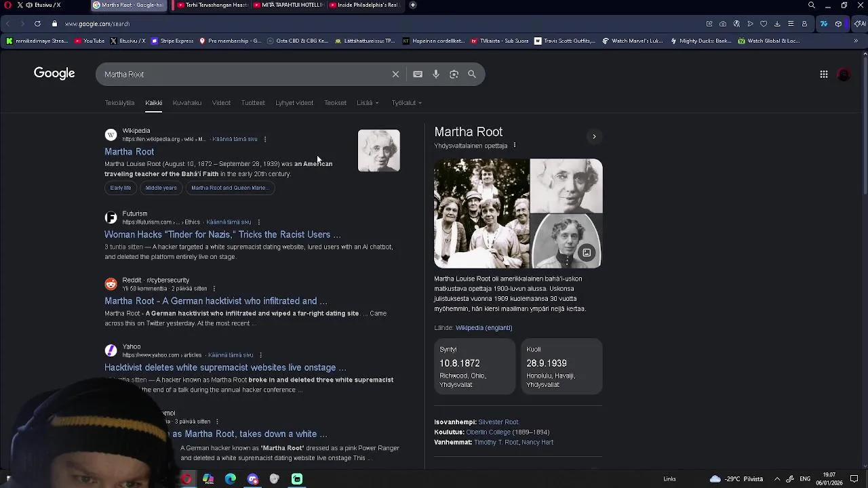Open the Sylvester Root link
The image size is (868, 488).
(x=498, y=422)
